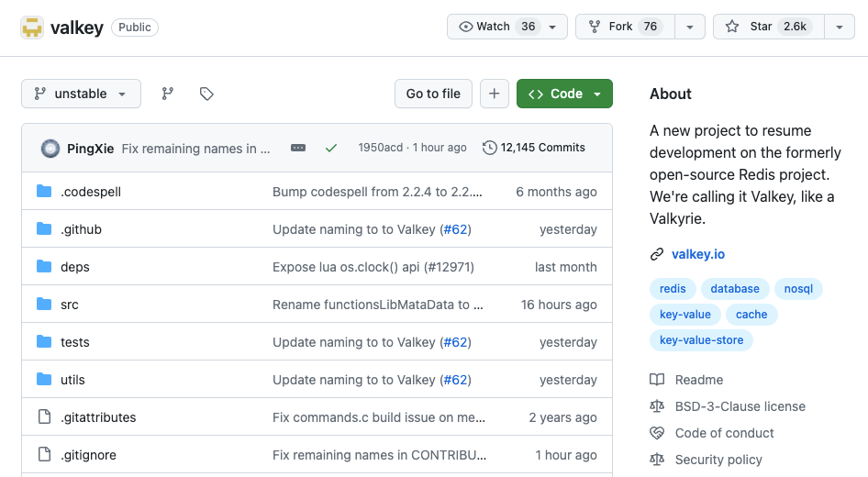Click the Go to file button
The image size is (868, 477).
coord(433,94)
